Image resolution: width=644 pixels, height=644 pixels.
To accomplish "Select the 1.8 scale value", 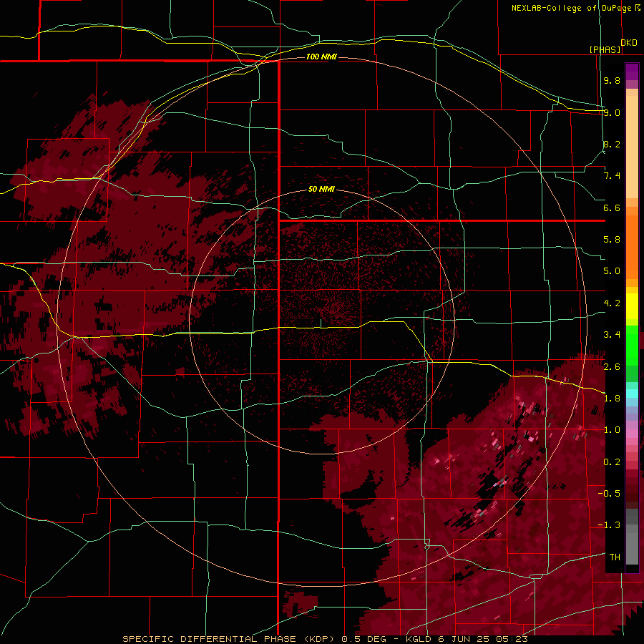I will (x=612, y=399).
